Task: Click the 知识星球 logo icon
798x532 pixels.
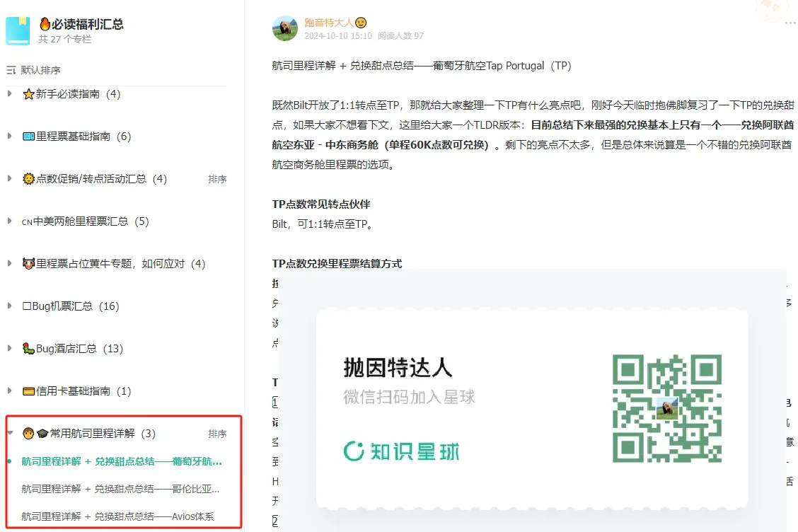Action: pos(354,451)
